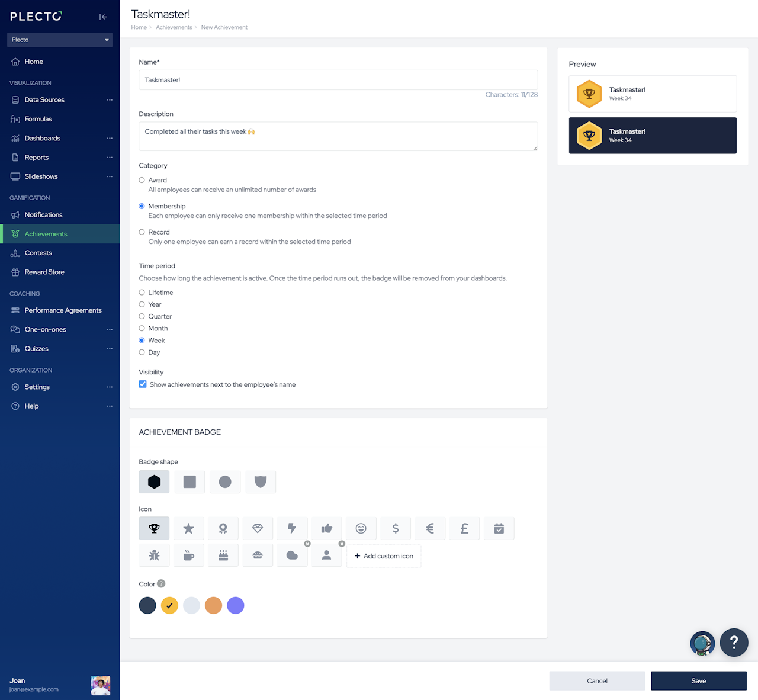Pick the bug badge icon
The height and width of the screenshot is (700, 758).
pos(154,555)
